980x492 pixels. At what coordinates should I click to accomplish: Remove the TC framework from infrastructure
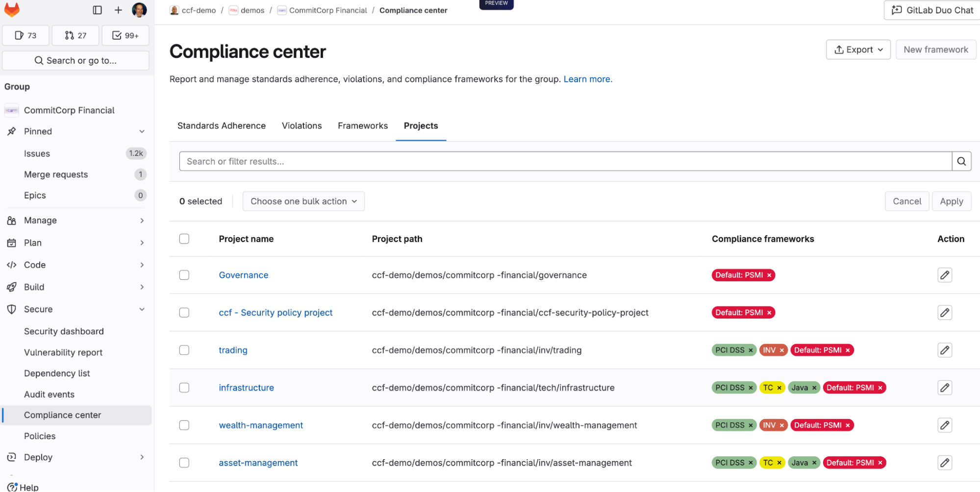[x=779, y=388]
